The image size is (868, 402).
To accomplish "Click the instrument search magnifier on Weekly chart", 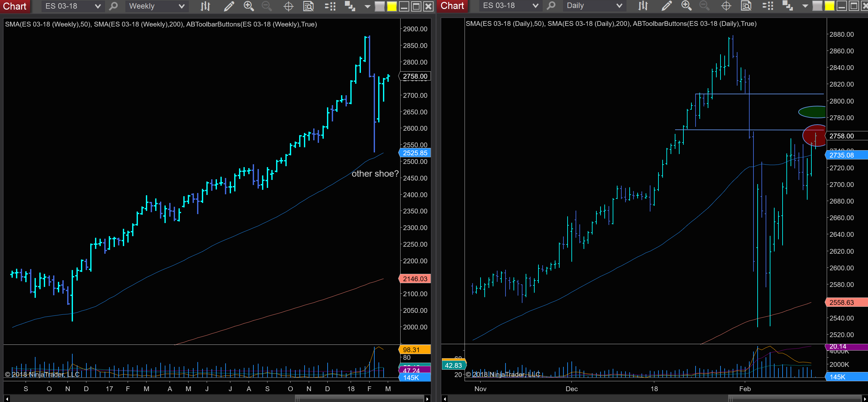I will pos(114,6).
